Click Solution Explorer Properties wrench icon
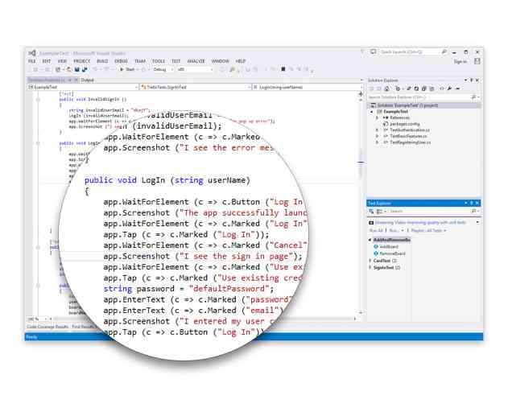This screenshot has height=420, width=508. pos(450,89)
